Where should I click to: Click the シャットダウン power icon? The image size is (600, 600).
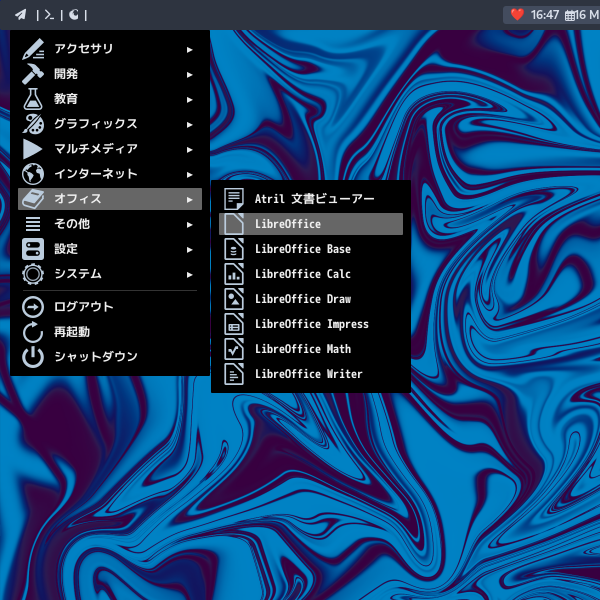click(33, 357)
